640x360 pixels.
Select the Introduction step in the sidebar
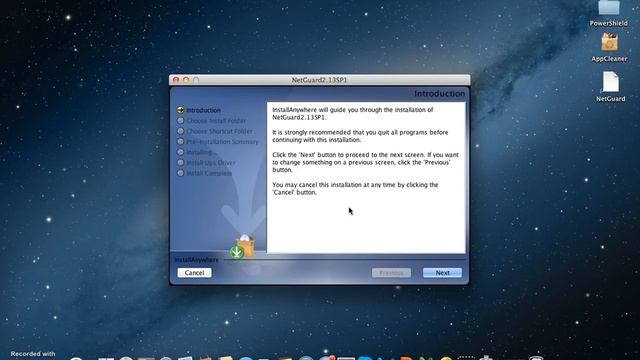199,110
